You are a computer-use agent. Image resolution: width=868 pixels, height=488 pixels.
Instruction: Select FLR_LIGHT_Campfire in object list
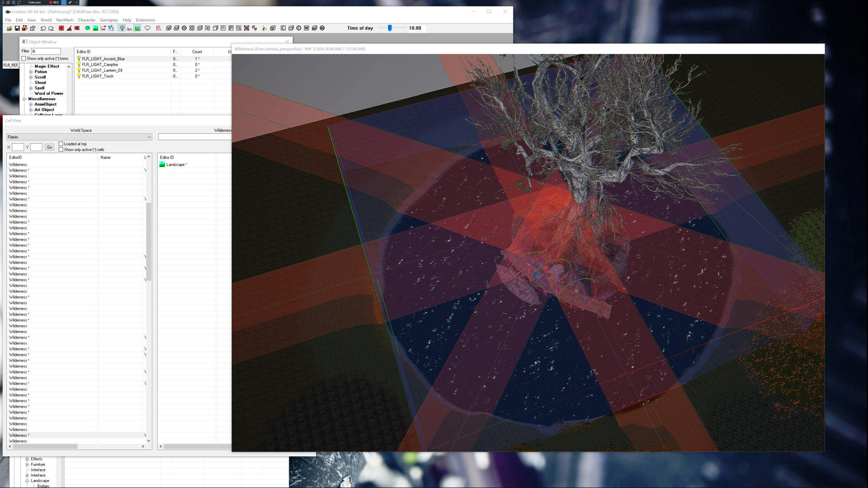pos(100,65)
